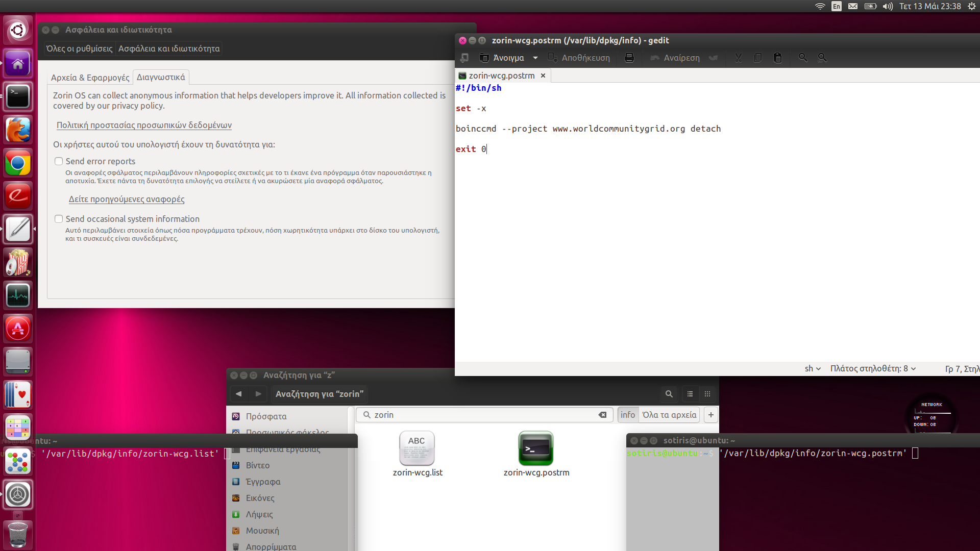
Task: Click the print icon in gedit toolbar
Action: coord(629,58)
